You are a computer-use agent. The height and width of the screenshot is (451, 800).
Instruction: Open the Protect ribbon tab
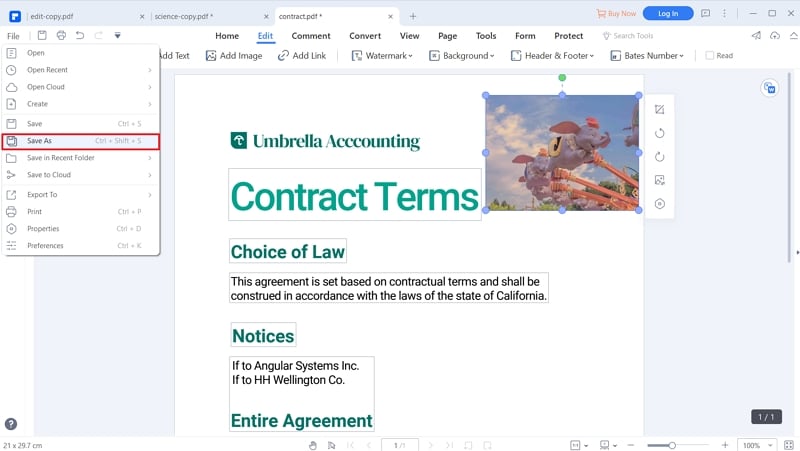pyautogui.click(x=568, y=36)
